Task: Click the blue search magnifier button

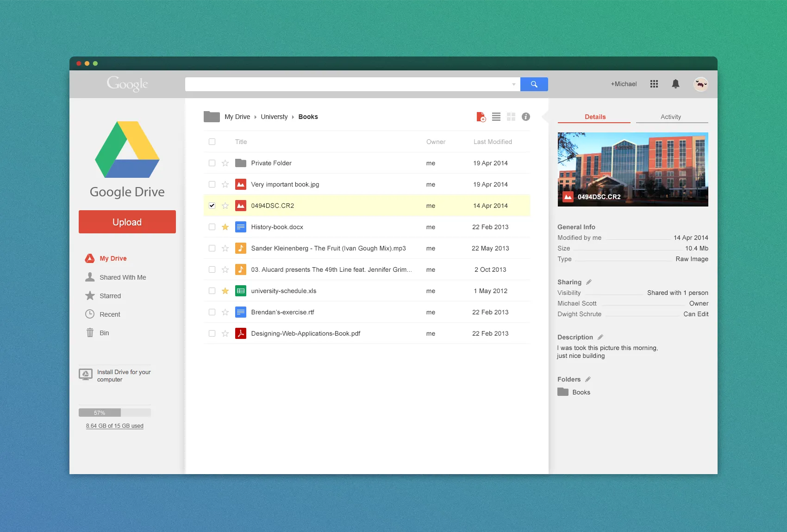Action: [x=534, y=84]
